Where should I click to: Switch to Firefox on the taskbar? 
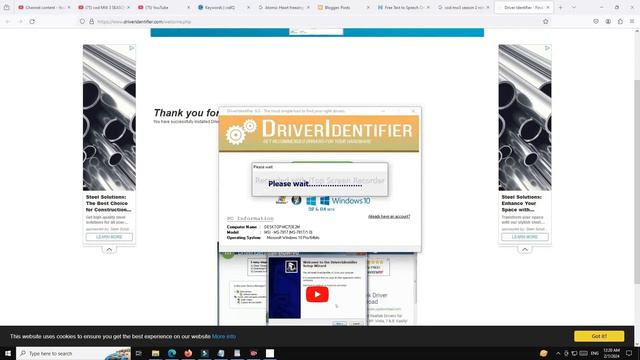click(188, 353)
